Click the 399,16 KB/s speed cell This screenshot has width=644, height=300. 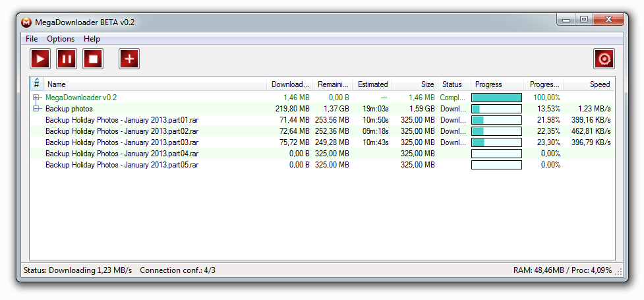[x=591, y=120]
